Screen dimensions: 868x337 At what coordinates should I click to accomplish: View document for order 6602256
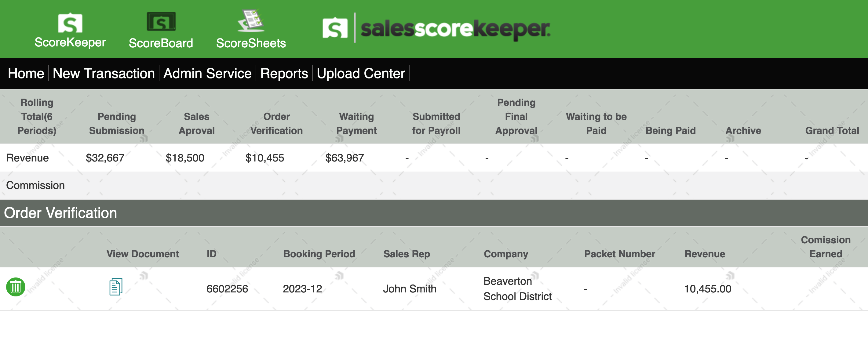pos(115,287)
